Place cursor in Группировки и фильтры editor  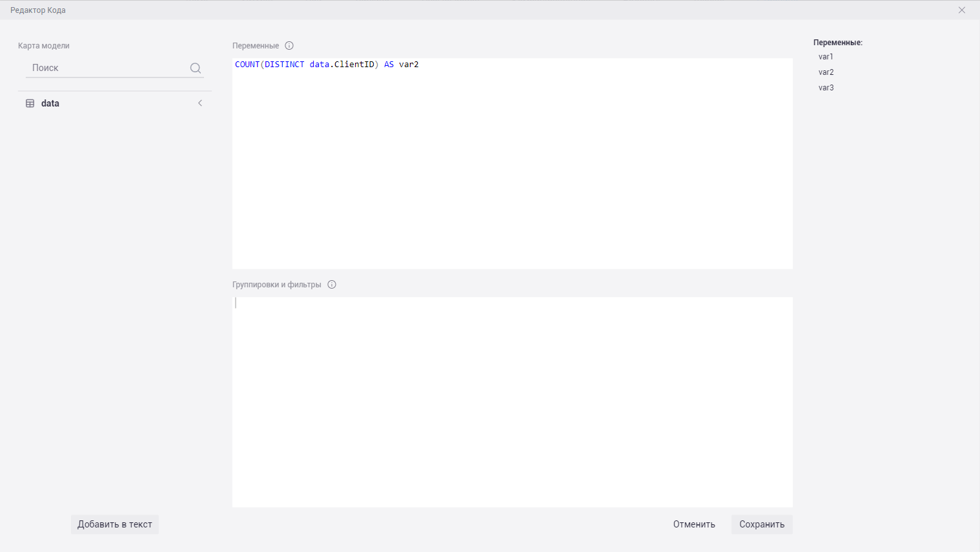(x=512, y=400)
